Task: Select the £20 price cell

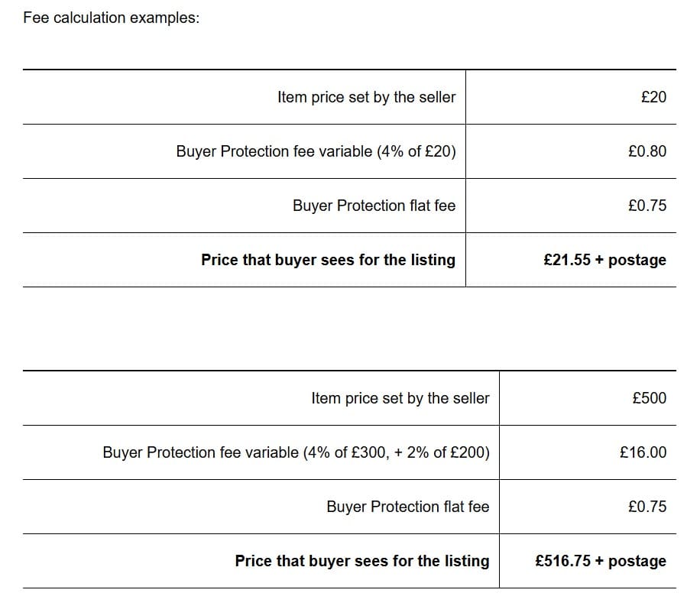Action: pyautogui.click(x=653, y=97)
